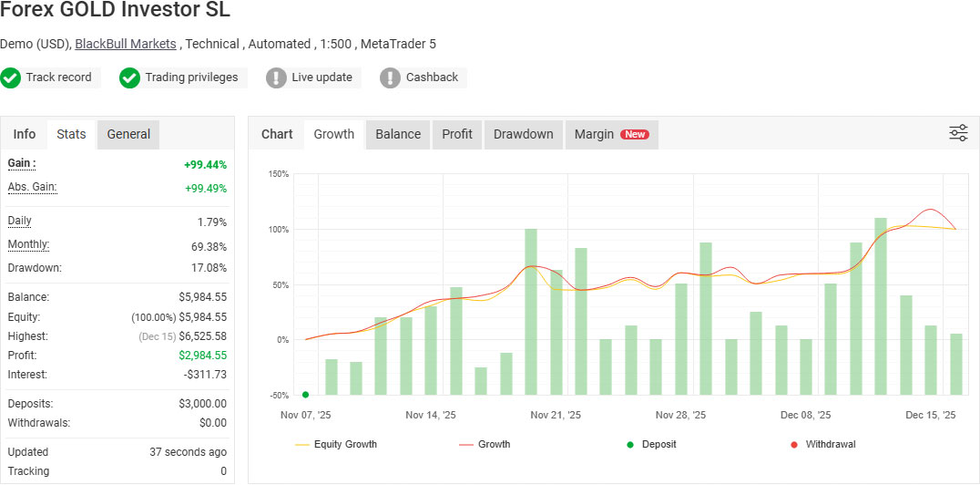Open chart settings sliders icon
The width and height of the screenshot is (980, 485).
tap(958, 133)
